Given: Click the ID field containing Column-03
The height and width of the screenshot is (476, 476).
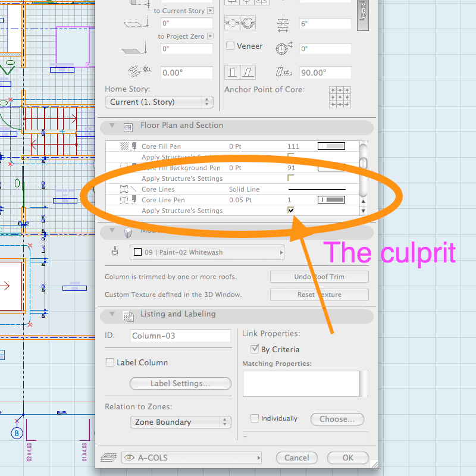Looking at the screenshot, I should (180, 336).
